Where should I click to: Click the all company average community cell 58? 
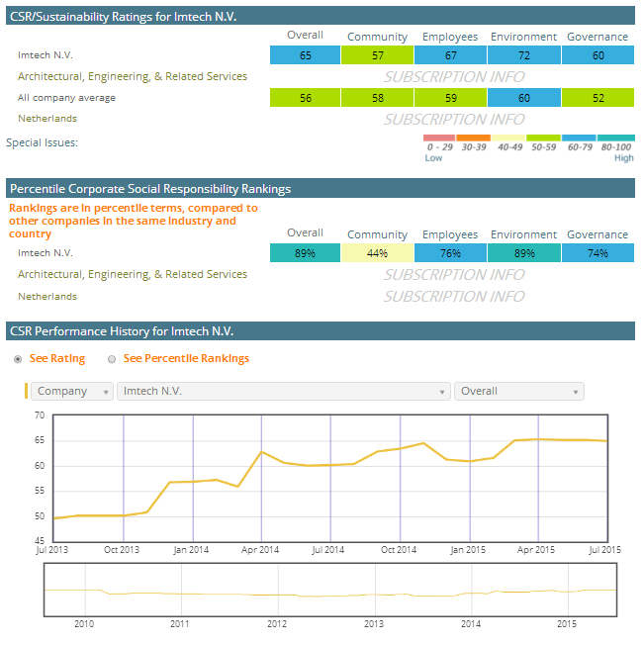[x=377, y=98]
